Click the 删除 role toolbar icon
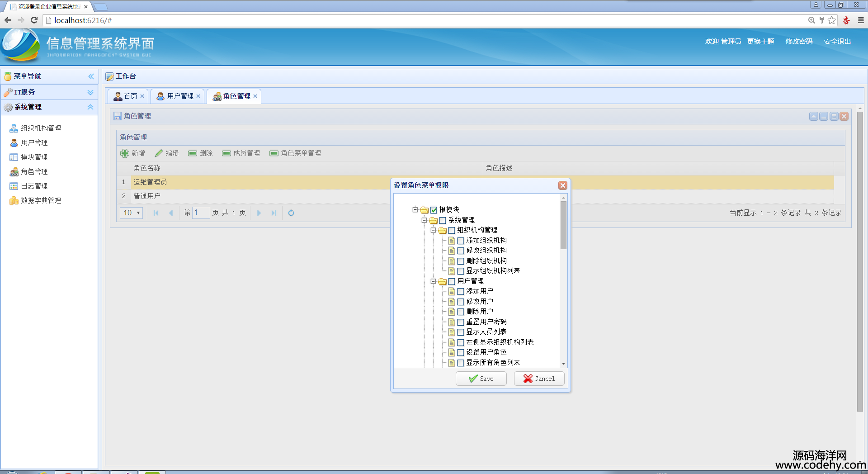 193,153
